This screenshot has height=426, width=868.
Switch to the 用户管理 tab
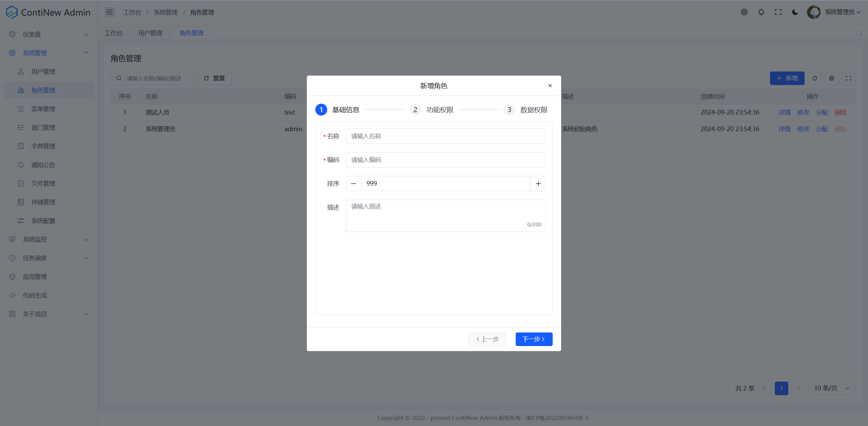click(150, 33)
